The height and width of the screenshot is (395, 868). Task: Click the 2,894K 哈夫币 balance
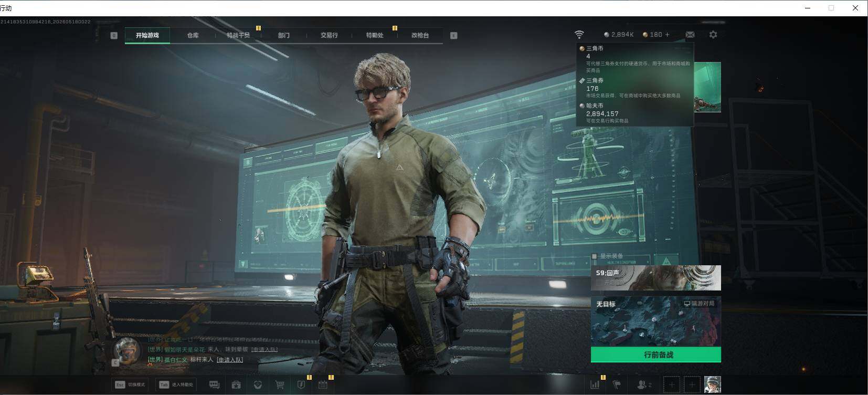(619, 35)
